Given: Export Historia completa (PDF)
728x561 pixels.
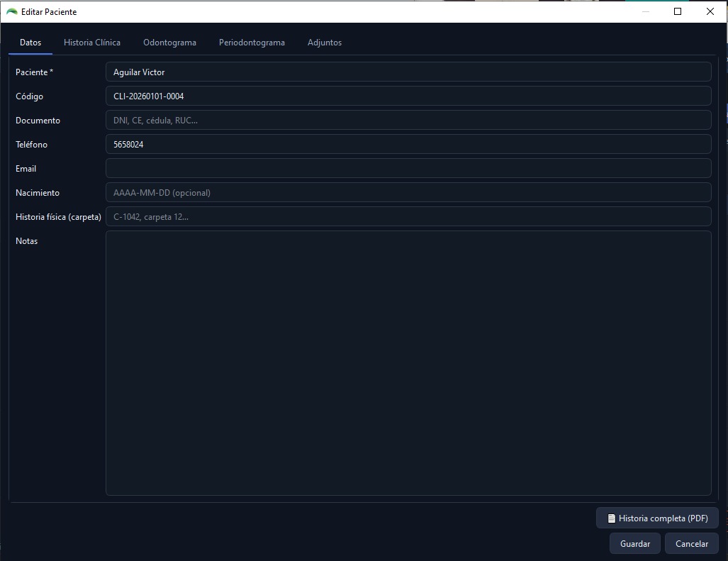Looking at the screenshot, I should point(657,518).
